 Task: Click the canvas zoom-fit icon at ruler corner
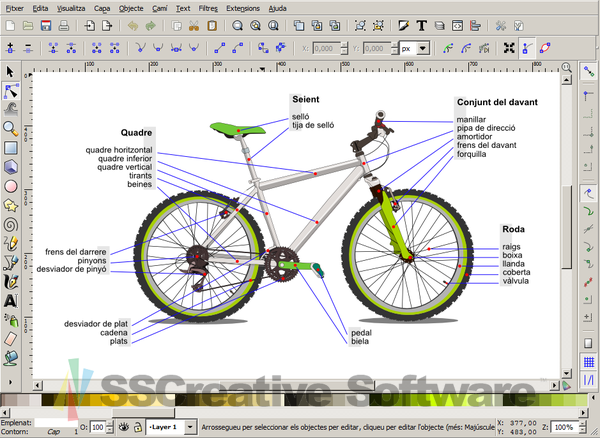566,68
